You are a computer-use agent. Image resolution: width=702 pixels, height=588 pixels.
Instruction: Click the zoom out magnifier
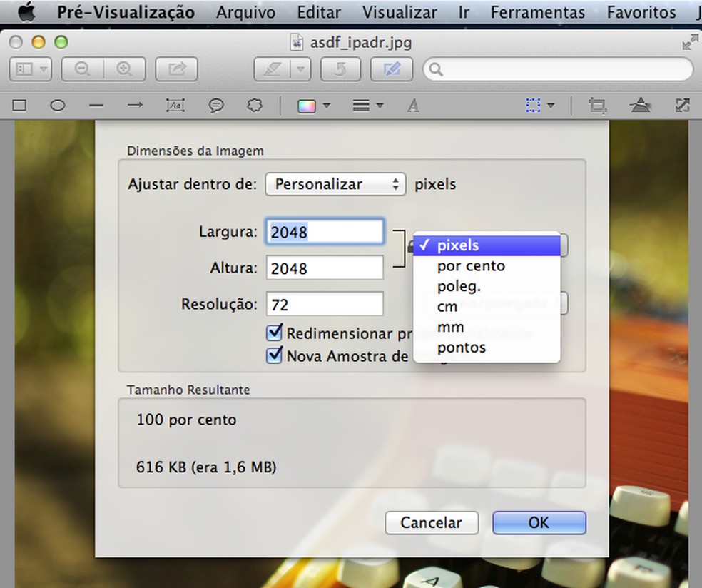[82, 69]
